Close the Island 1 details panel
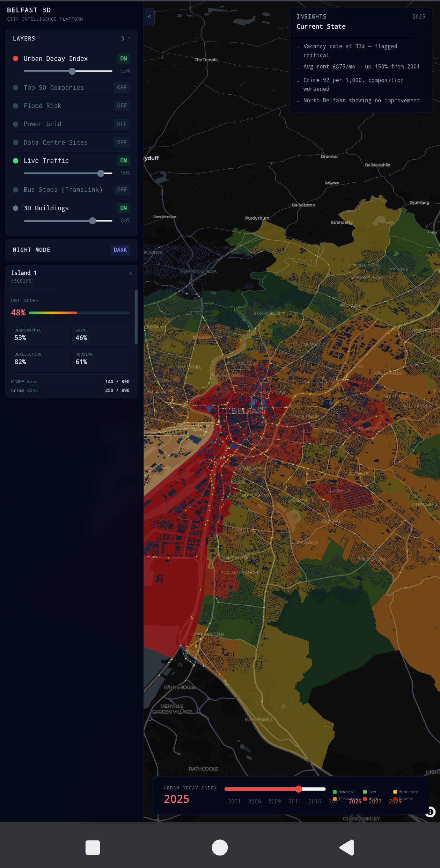Screen dimensions: 440x868 pyautogui.click(x=131, y=273)
